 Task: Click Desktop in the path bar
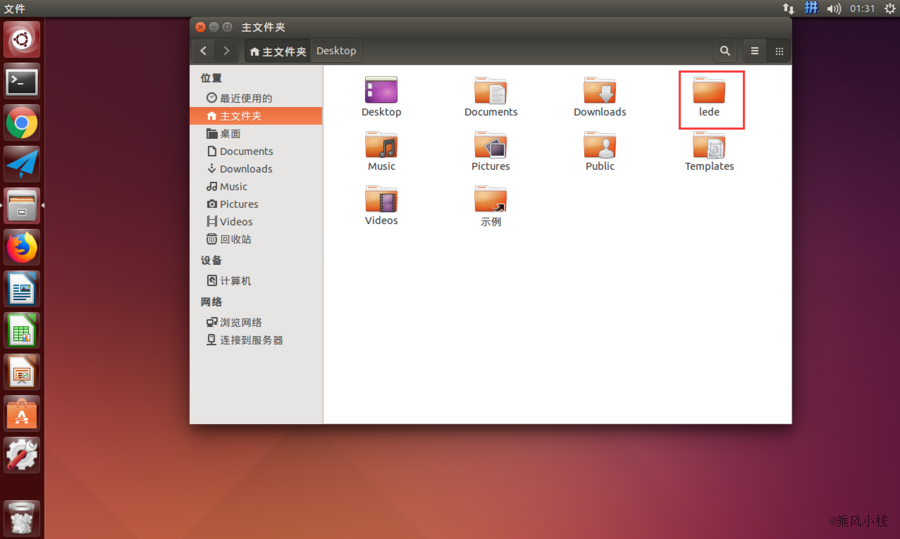tap(336, 51)
